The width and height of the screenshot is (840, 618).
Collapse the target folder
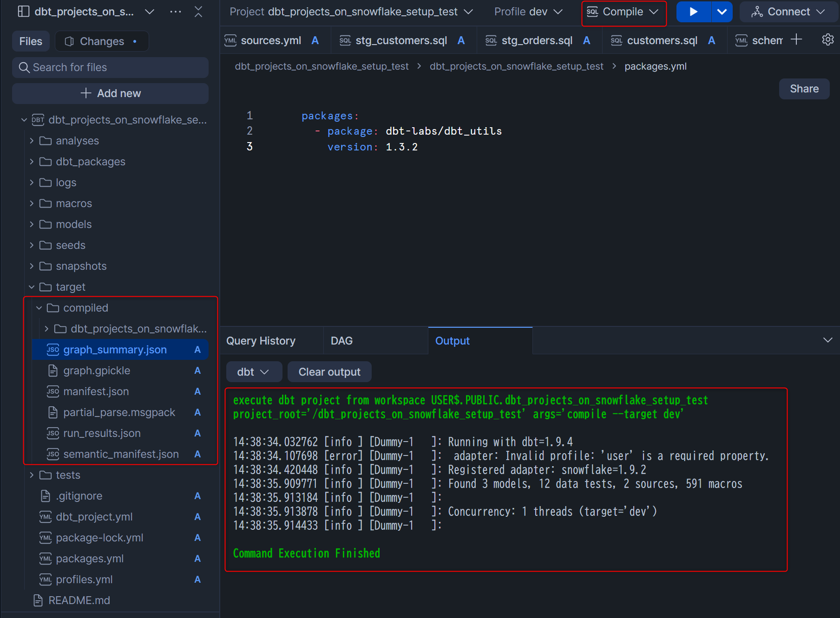pos(70,287)
